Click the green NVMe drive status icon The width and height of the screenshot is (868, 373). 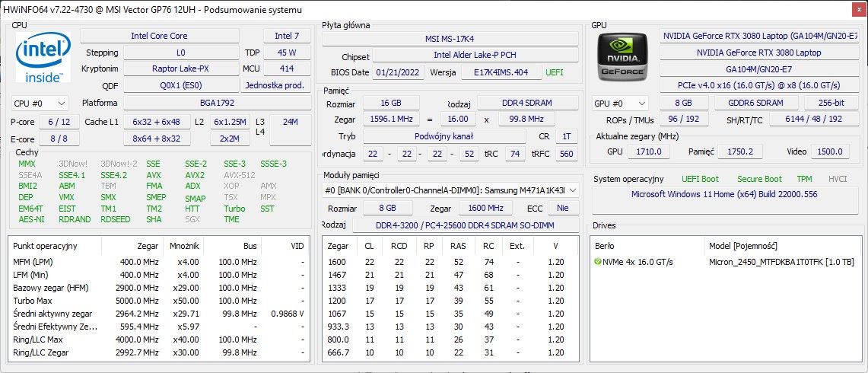pyautogui.click(x=597, y=262)
